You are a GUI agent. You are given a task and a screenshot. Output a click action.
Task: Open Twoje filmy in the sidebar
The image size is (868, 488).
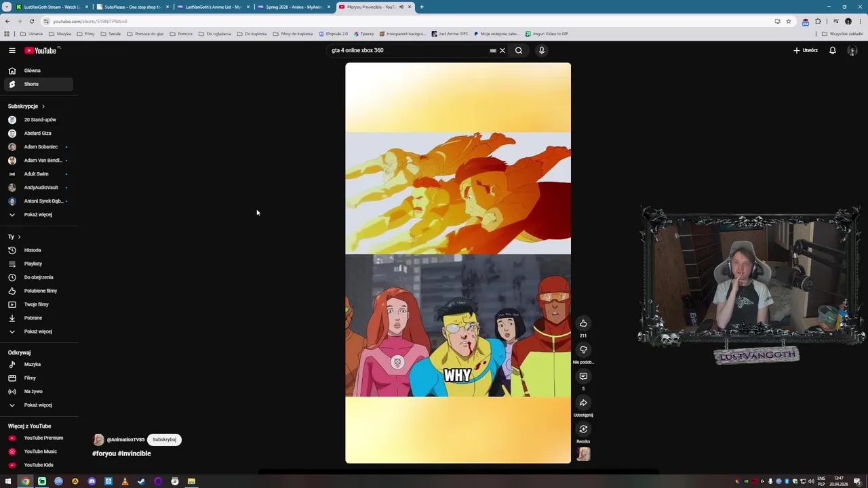tap(39, 304)
